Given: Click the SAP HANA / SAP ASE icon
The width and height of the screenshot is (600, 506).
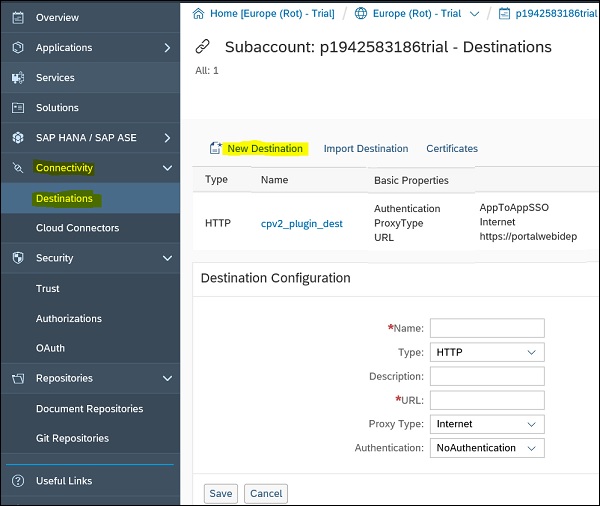Looking at the screenshot, I should (x=17, y=138).
